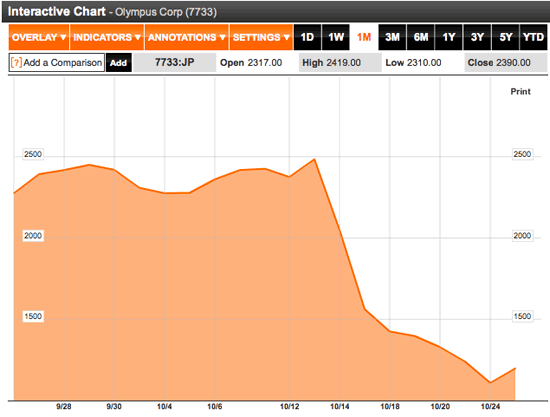Click the Add a Comparison field
550x417 pixels.
pos(57,63)
